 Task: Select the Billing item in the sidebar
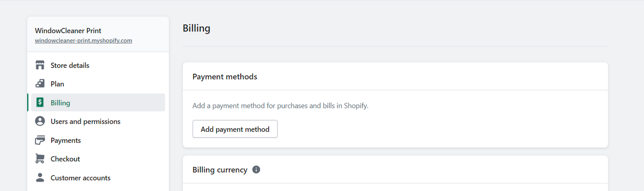[96, 103]
